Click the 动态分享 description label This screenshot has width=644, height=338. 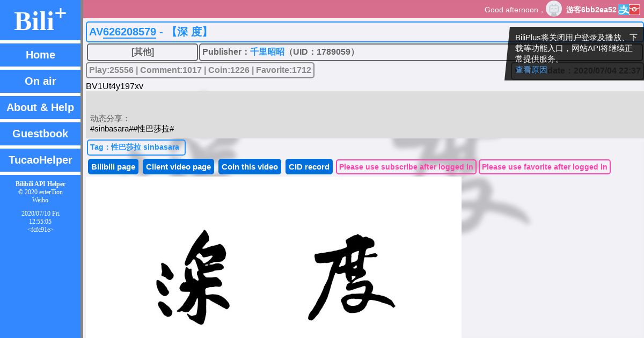coord(110,119)
